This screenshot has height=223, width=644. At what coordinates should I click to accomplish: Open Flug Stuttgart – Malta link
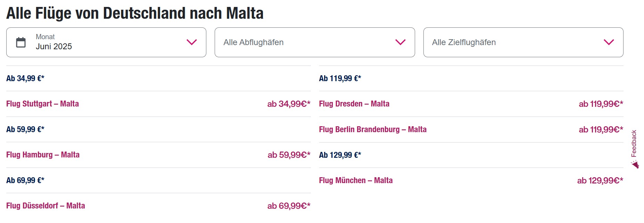click(42, 104)
